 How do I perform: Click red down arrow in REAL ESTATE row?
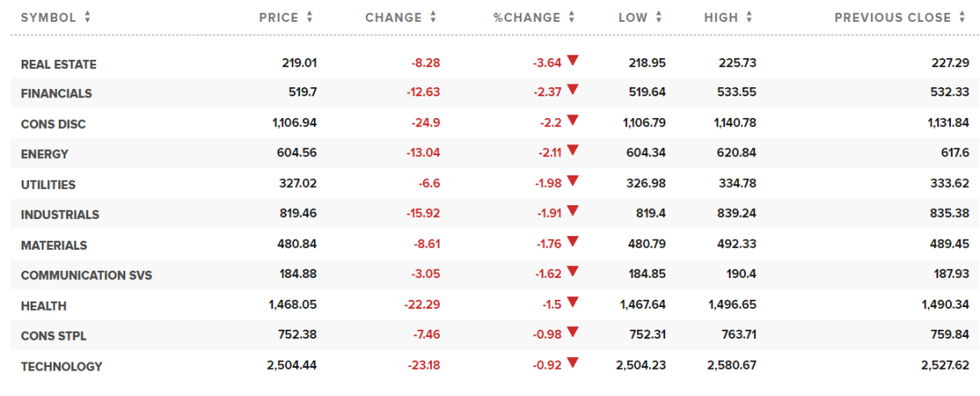[573, 61]
